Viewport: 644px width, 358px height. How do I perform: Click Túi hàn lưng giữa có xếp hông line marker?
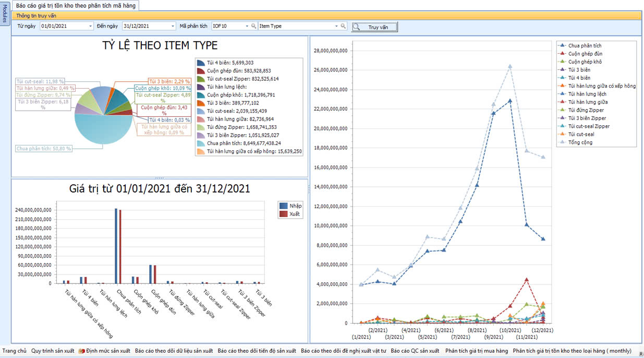point(562,86)
